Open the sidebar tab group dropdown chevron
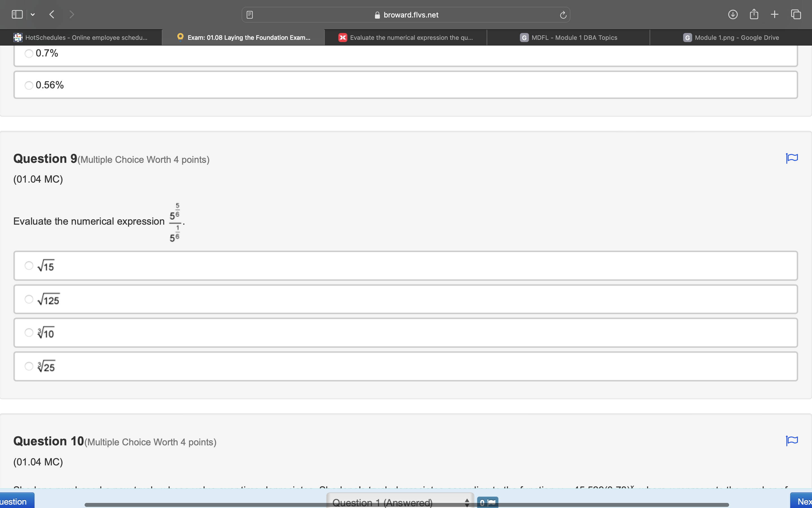 [x=32, y=15]
